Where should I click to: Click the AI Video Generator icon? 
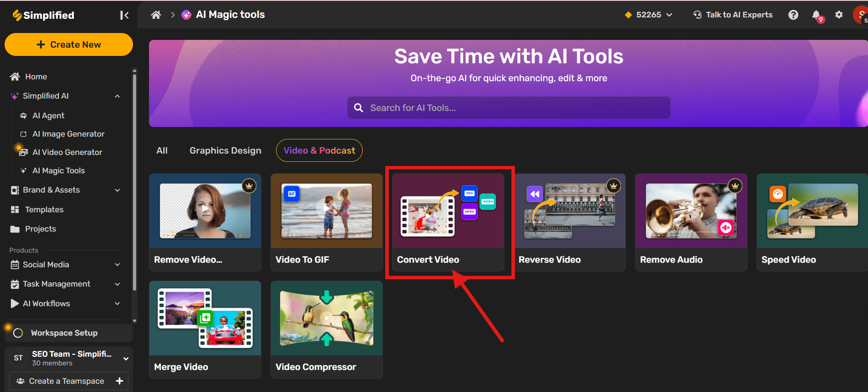(23, 152)
